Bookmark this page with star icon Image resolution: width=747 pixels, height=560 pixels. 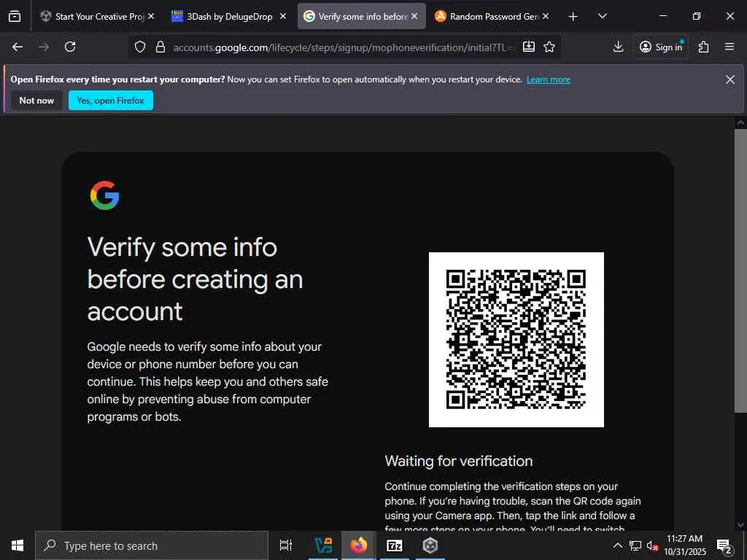pyautogui.click(x=549, y=47)
